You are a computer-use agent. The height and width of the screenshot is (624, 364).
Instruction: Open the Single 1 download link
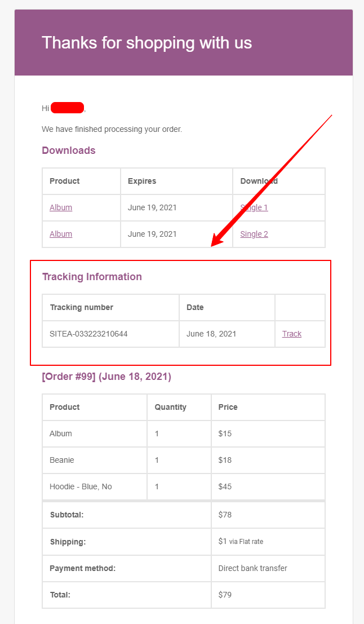click(x=254, y=207)
